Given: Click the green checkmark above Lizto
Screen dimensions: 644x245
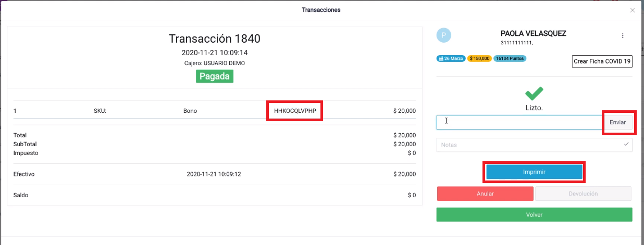Looking at the screenshot, I should coord(534,94).
